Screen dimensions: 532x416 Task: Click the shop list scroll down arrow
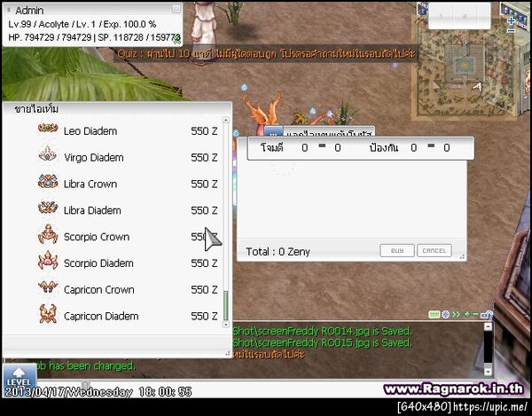(225, 324)
